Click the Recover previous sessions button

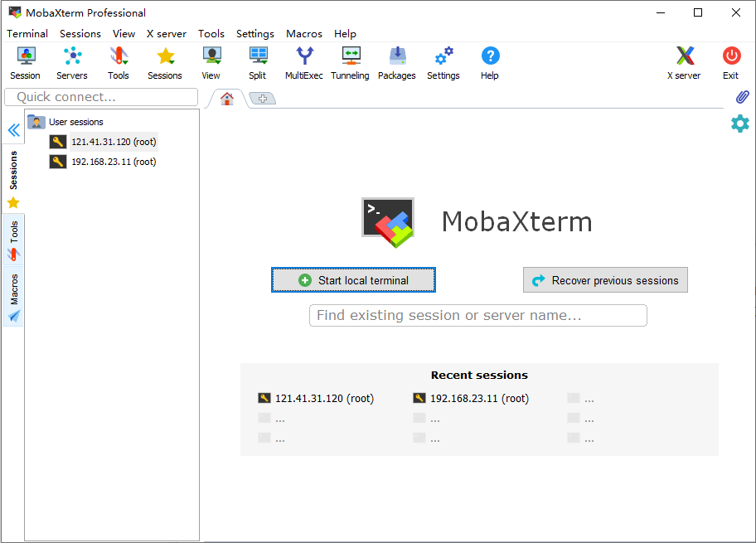[606, 280]
